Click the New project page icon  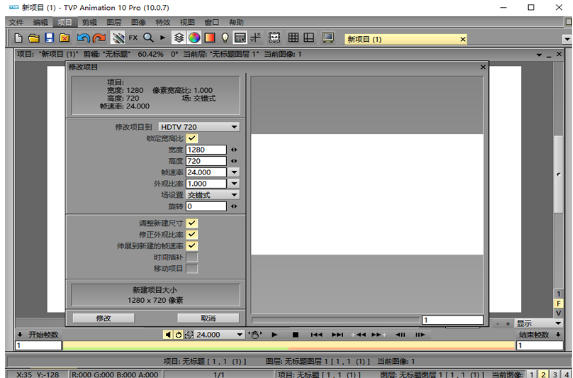point(18,38)
